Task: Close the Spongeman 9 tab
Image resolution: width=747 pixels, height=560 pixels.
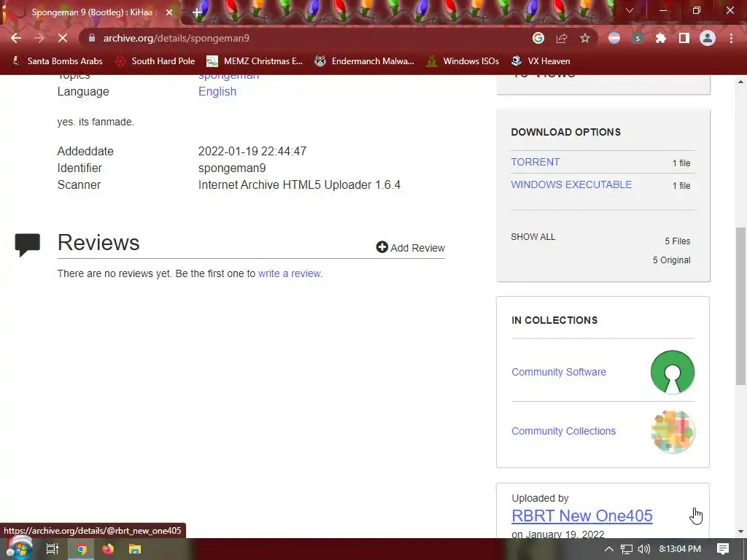Action: click(169, 12)
